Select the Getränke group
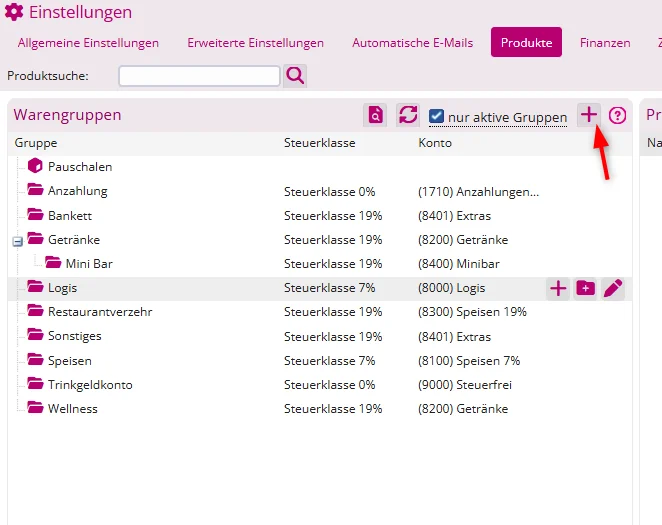Screen dimensions: 662x525 tap(74, 240)
